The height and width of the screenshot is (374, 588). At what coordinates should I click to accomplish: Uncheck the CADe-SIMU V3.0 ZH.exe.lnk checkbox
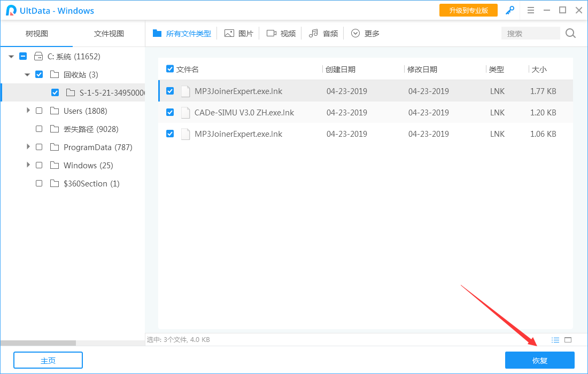click(170, 112)
